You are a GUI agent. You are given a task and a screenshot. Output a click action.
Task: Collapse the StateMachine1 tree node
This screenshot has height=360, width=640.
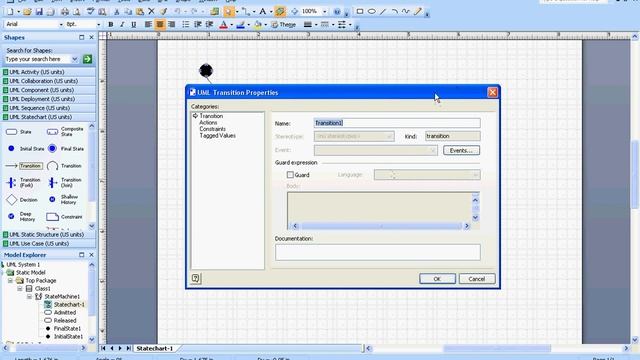[29, 296]
